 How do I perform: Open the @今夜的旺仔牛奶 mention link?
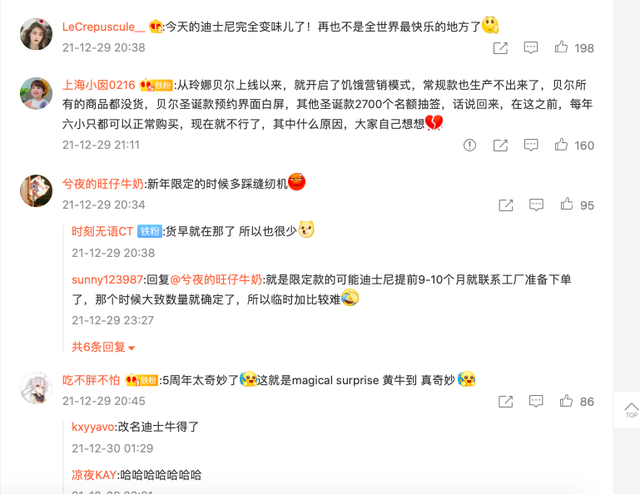[x=216, y=280]
